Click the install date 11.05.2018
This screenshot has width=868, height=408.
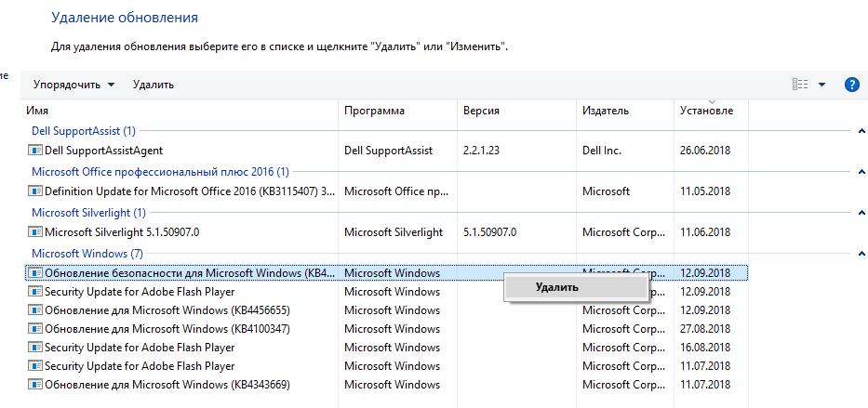click(704, 191)
